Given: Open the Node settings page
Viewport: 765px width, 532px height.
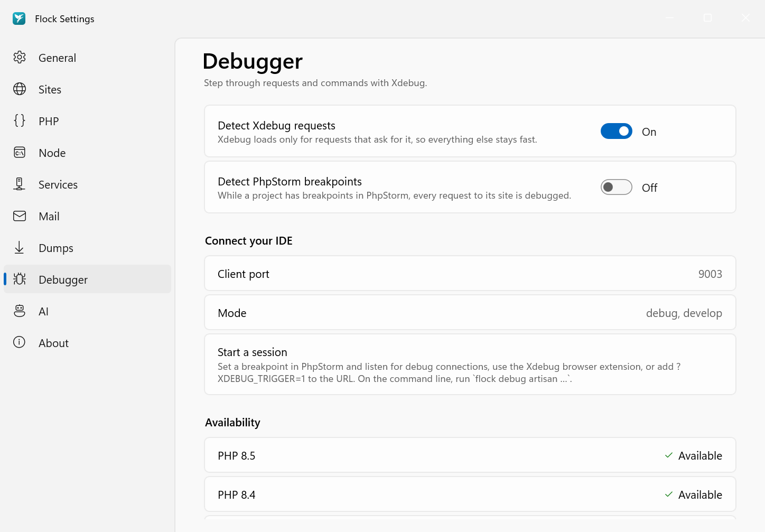Looking at the screenshot, I should [87, 152].
